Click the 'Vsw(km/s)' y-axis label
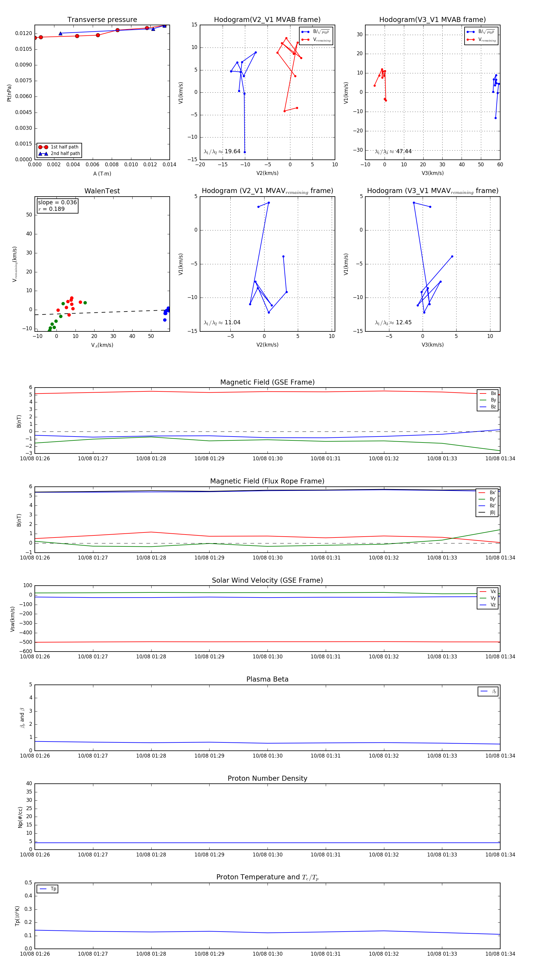Screen dimensions: 535x980 12,619
